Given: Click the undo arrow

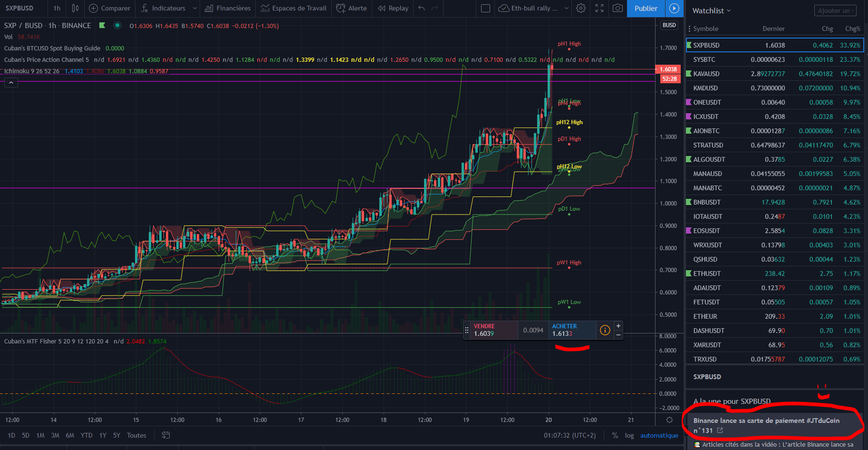Looking at the screenshot, I should tap(422, 8).
